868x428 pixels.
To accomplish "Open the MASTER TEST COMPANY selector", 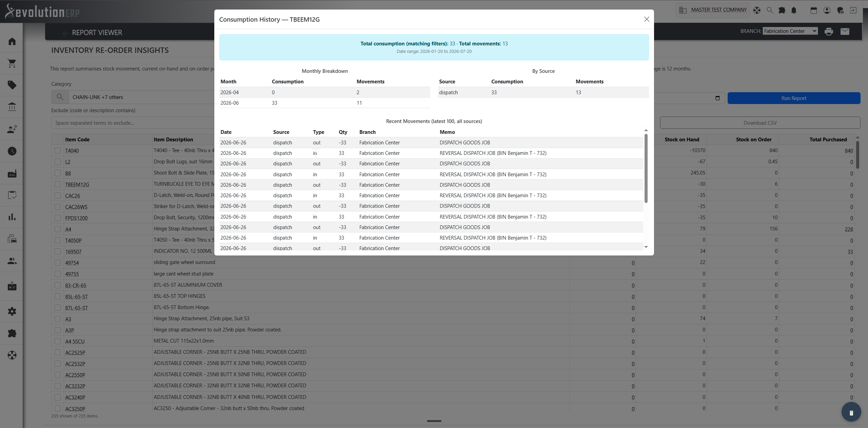I will (x=713, y=10).
